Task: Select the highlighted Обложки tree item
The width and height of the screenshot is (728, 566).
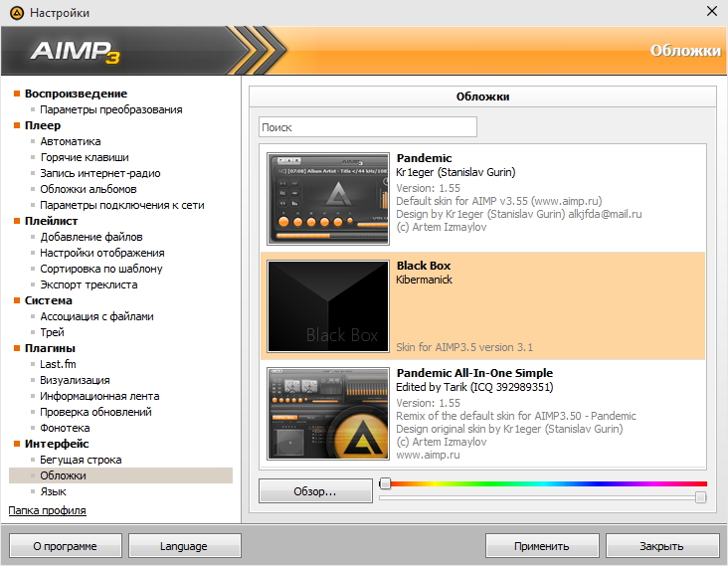Action: click(120, 475)
